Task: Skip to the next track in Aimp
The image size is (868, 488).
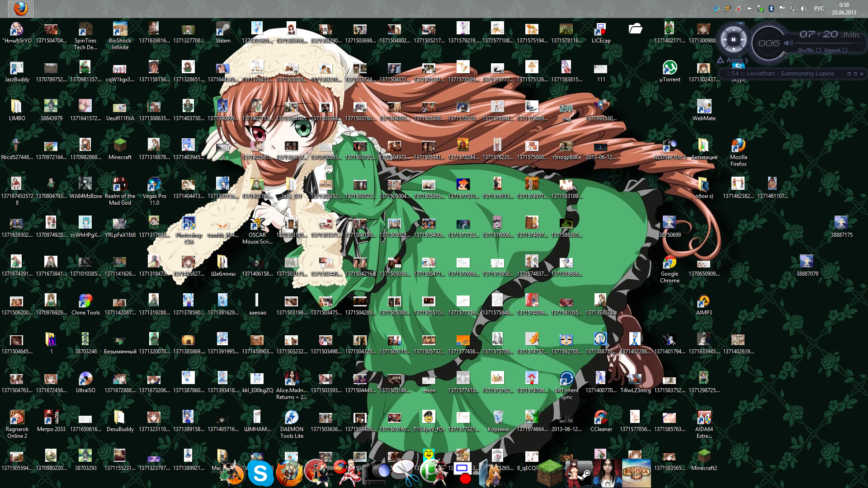Action: coord(744,40)
